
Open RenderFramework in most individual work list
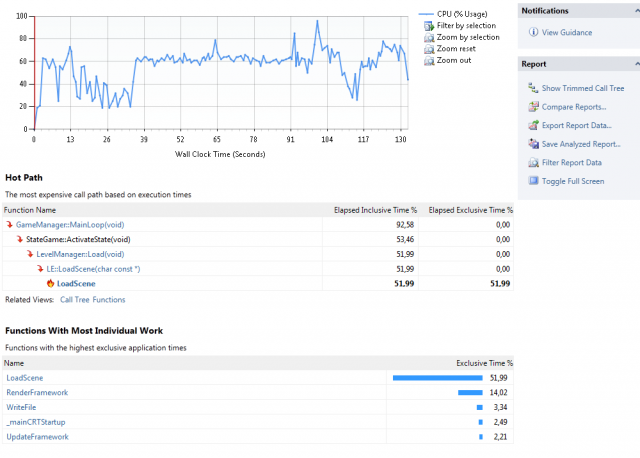[x=38, y=393]
